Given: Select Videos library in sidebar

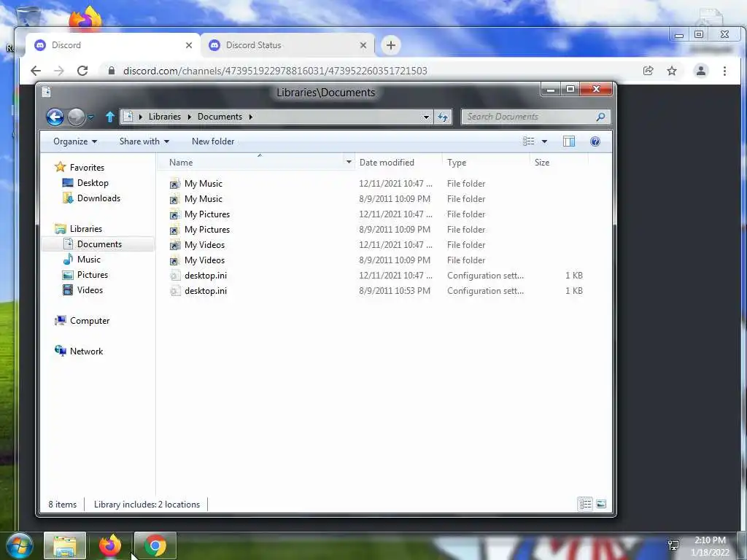Looking at the screenshot, I should (x=83, y=290).
